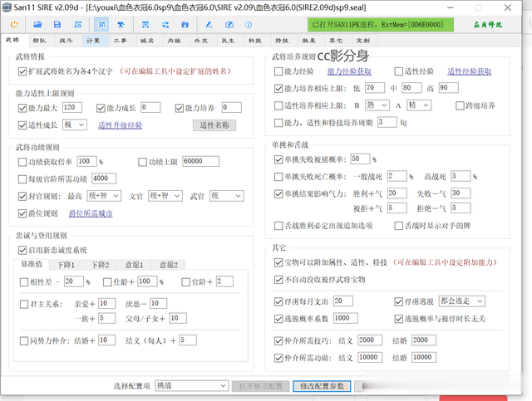Viewport: 532px width, 401px height.
Task: Click the 适性名称 button
Action: click(214, 125)
